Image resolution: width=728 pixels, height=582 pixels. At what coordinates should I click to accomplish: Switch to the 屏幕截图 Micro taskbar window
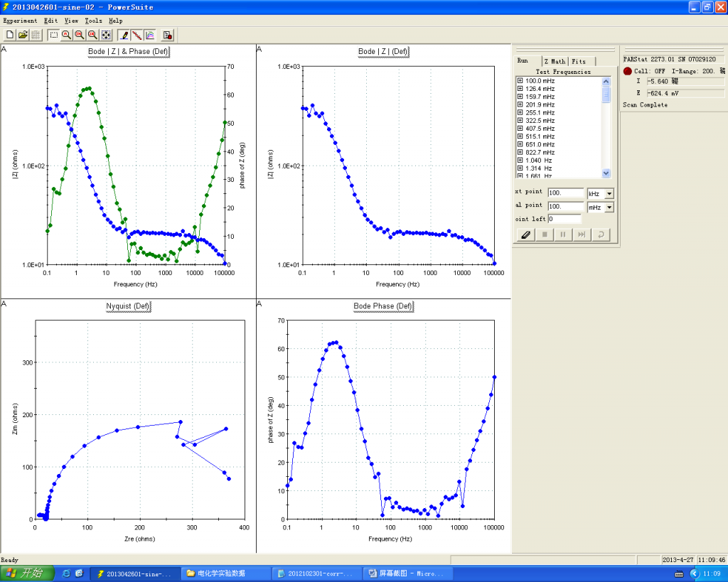click(x=406, y=573)
